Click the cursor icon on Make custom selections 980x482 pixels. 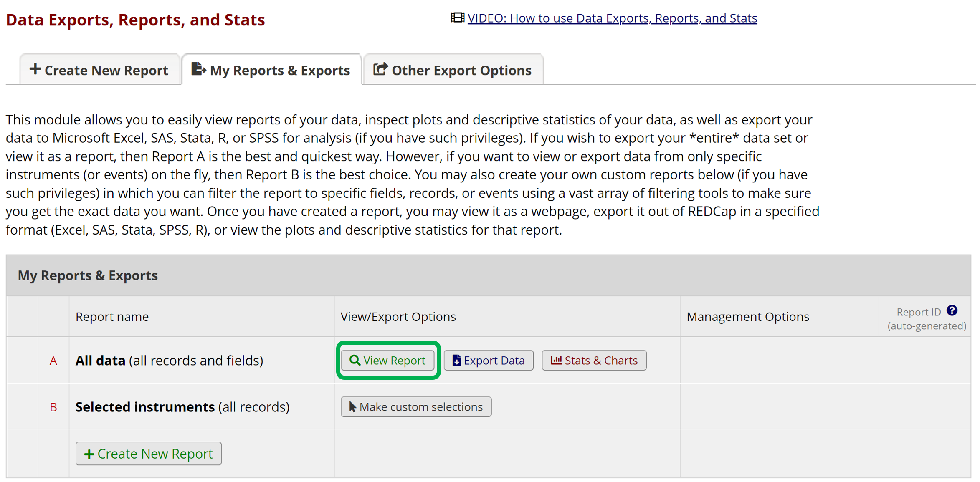pos(352,406)
